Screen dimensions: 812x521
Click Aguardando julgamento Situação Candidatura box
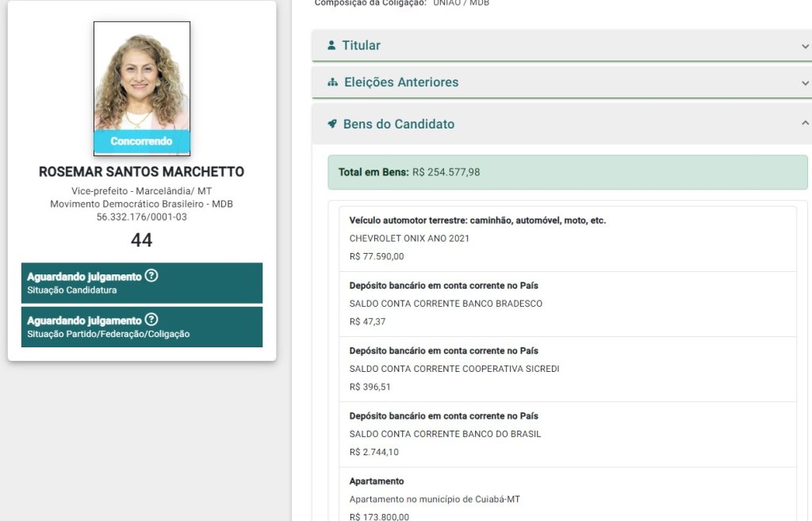point(142,283)
